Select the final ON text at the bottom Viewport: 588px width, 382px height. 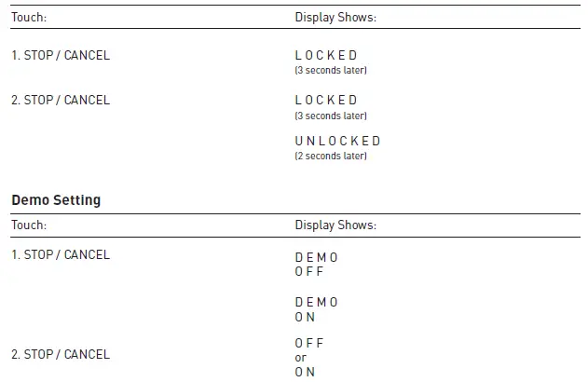(306, 372)
